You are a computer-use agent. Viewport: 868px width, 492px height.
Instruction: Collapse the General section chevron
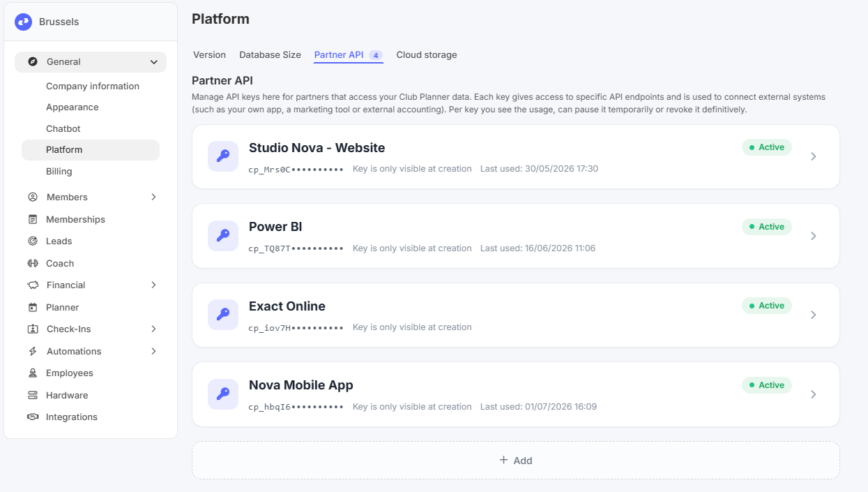(154, 62)
